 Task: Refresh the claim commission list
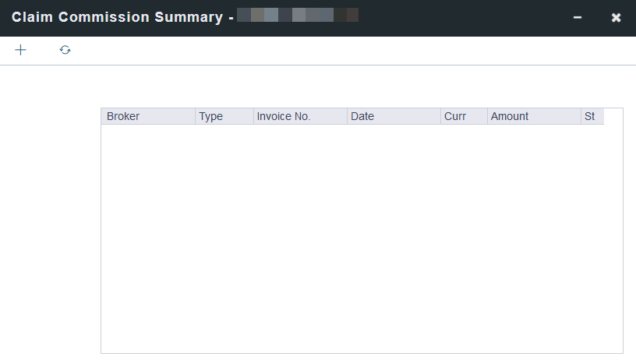[65, 50]
